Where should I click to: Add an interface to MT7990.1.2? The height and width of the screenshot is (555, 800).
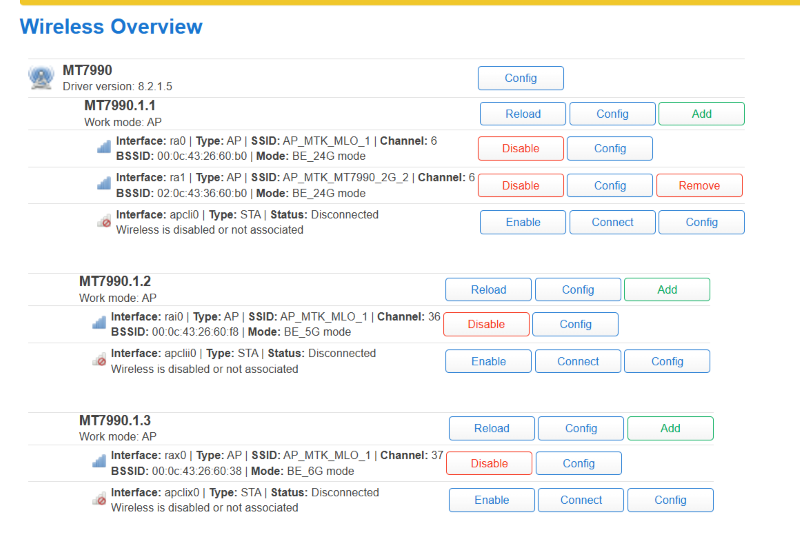pyautogui.click(x=667, y=290)
